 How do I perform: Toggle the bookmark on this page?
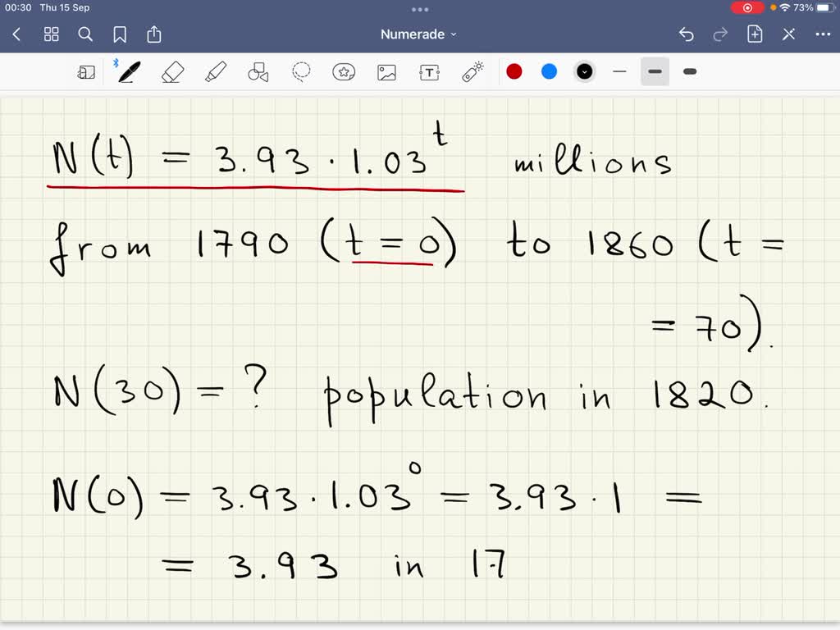click(x=120, y=34)
